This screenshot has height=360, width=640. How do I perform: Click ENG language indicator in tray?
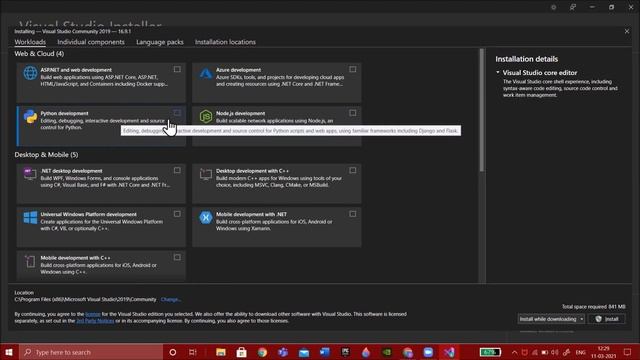(580, 352)
